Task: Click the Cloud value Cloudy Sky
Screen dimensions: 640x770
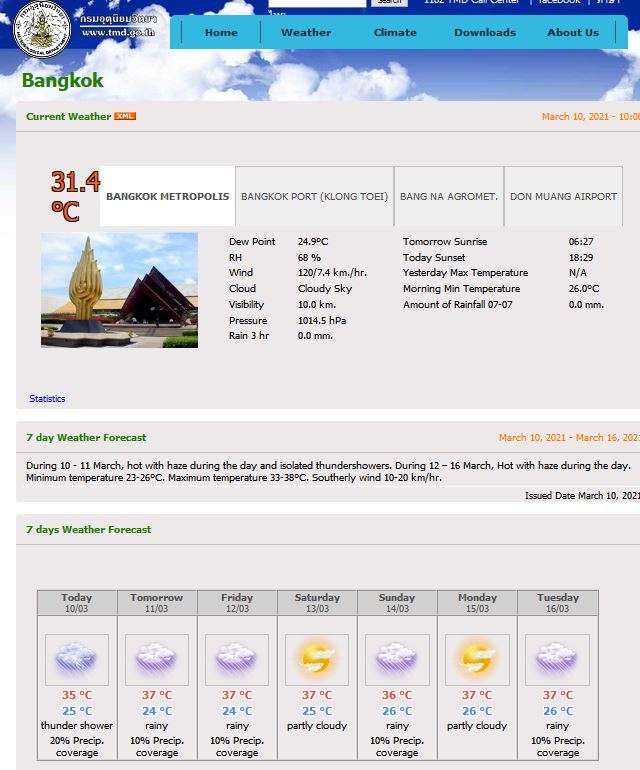Action: (x=325, y=289)
